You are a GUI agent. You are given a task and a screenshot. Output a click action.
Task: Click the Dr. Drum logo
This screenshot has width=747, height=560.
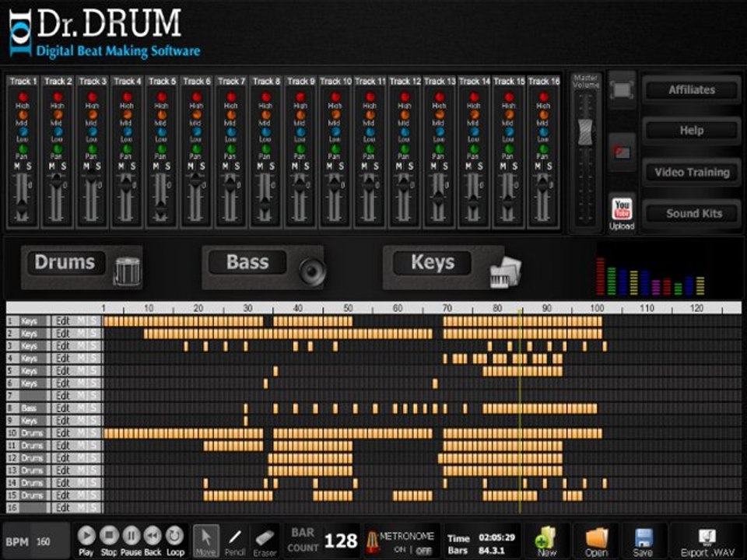[x=105, y=33]
